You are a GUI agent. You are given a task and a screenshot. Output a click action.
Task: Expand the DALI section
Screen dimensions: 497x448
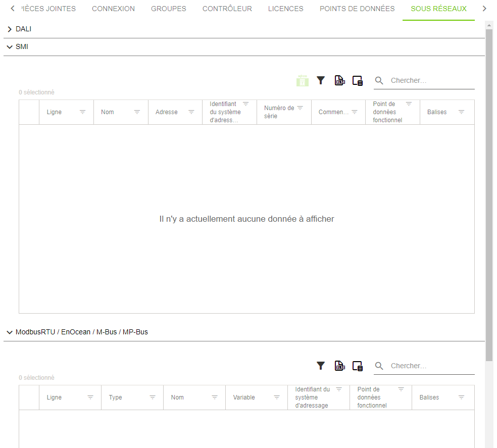click(10, 29)
